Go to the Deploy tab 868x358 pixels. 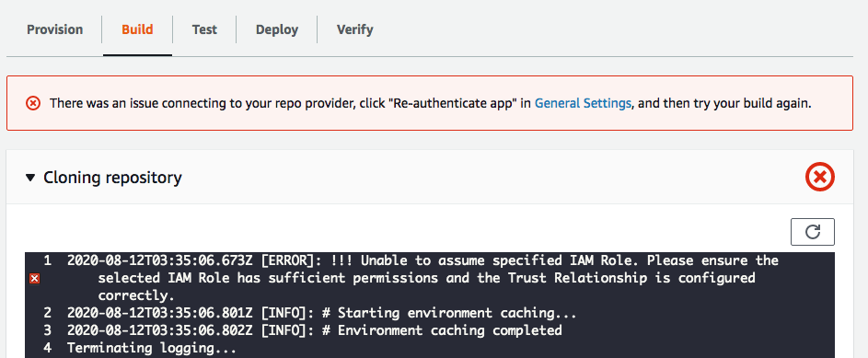pyautogui.click(x=277, y=29)
